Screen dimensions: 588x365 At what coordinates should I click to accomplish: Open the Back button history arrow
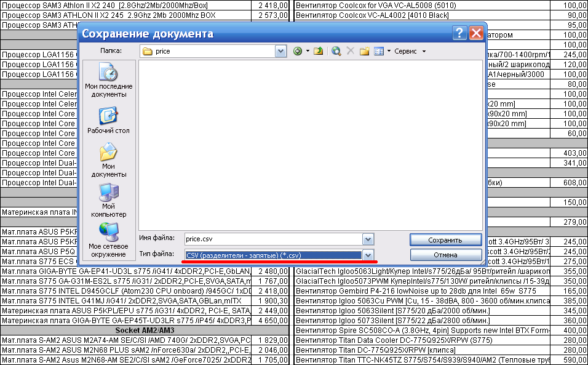(307, 51)
